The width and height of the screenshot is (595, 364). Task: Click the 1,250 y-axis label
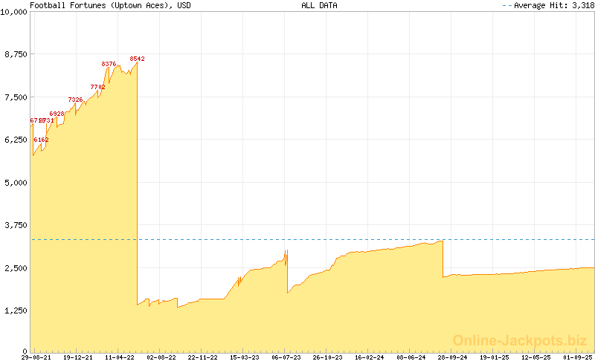[15, 311]
